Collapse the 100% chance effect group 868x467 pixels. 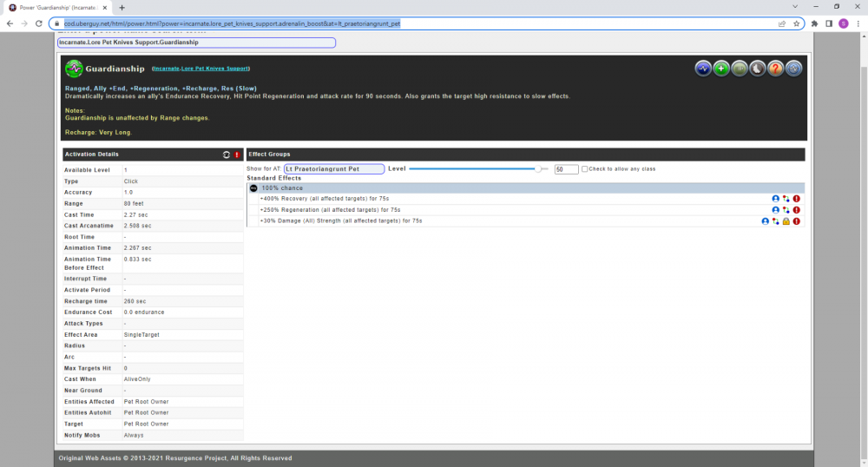click(253, 187)
